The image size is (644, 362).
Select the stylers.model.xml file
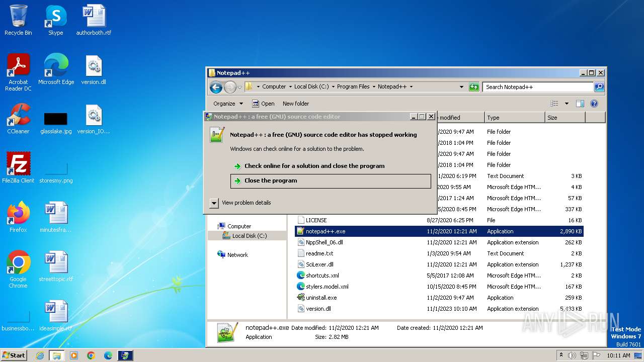click(x=327, y=287)
